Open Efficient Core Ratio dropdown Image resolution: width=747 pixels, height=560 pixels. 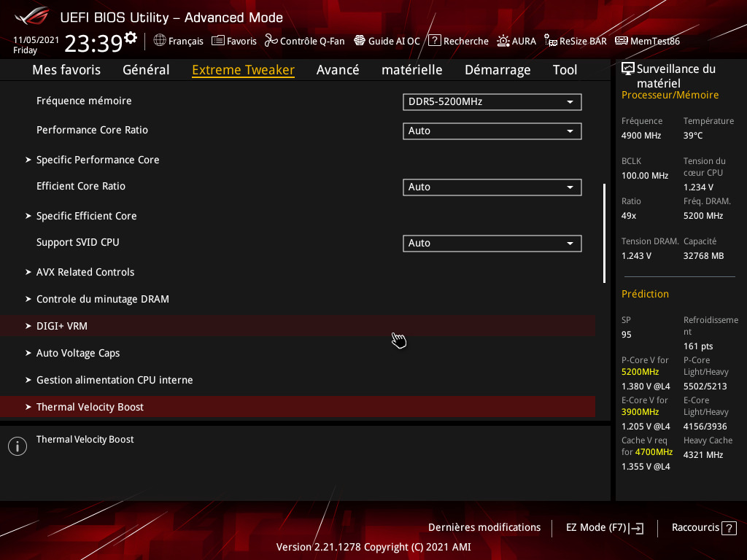click(492, 187)
